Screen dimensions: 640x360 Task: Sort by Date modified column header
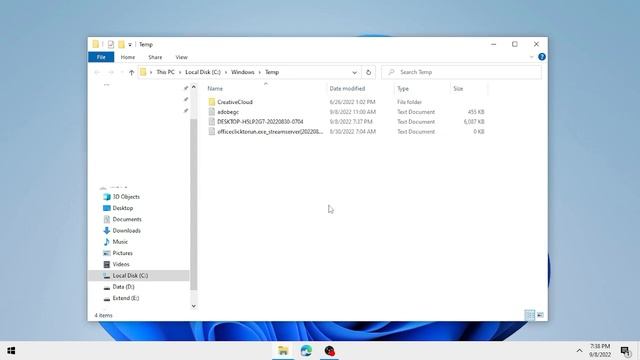pyautogui.click(x=347, y=89)
